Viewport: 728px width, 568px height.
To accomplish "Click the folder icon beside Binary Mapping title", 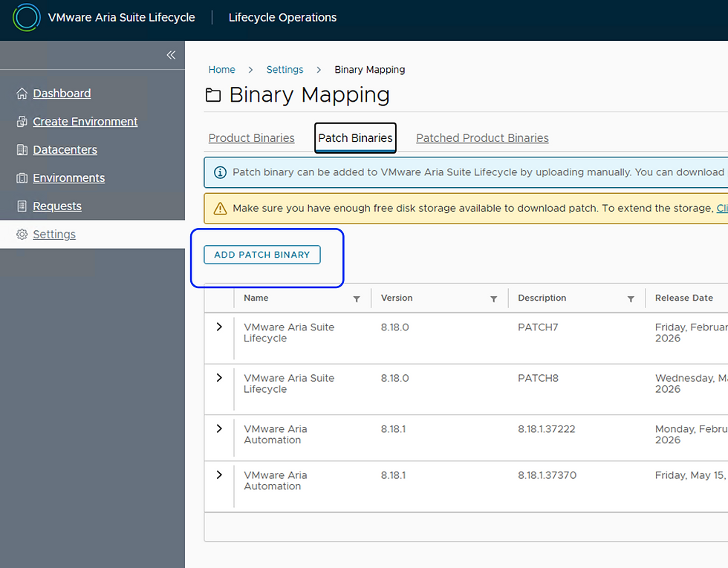I will pyautogui.click(x=213, y=95).
